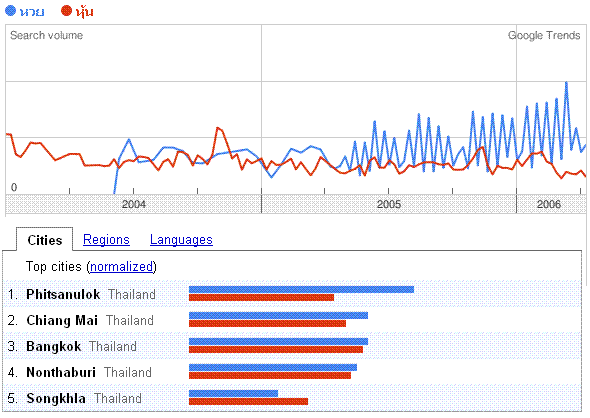
Task: Click Songkhla's red bar
Action: (x=248, y=401)
